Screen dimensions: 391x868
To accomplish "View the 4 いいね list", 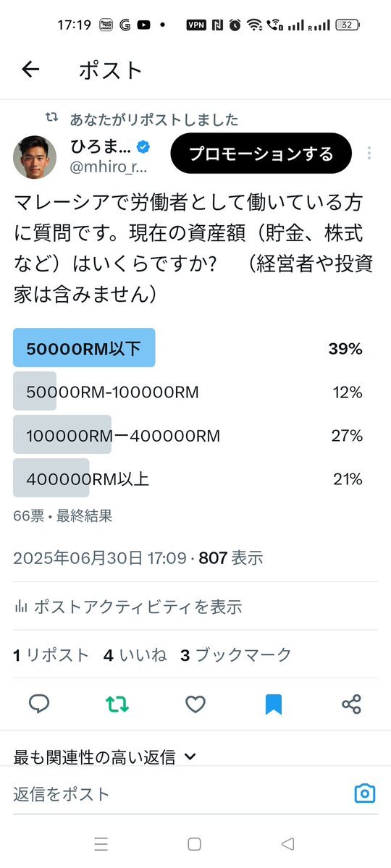I will coord(135,655).
